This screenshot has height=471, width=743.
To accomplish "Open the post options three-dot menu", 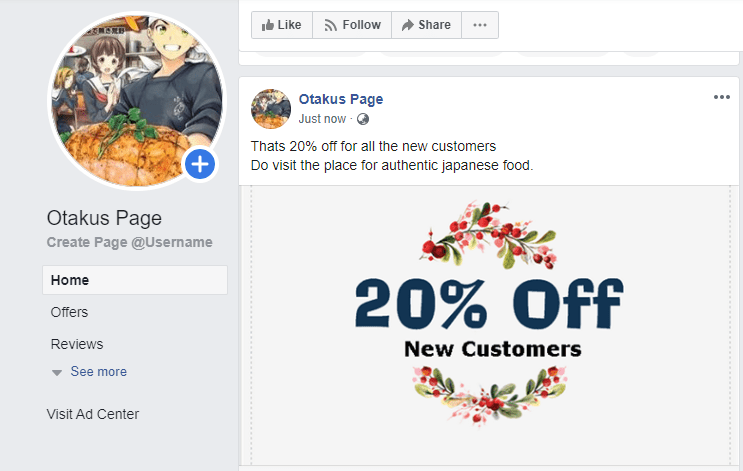I will (x=722, y=97).
